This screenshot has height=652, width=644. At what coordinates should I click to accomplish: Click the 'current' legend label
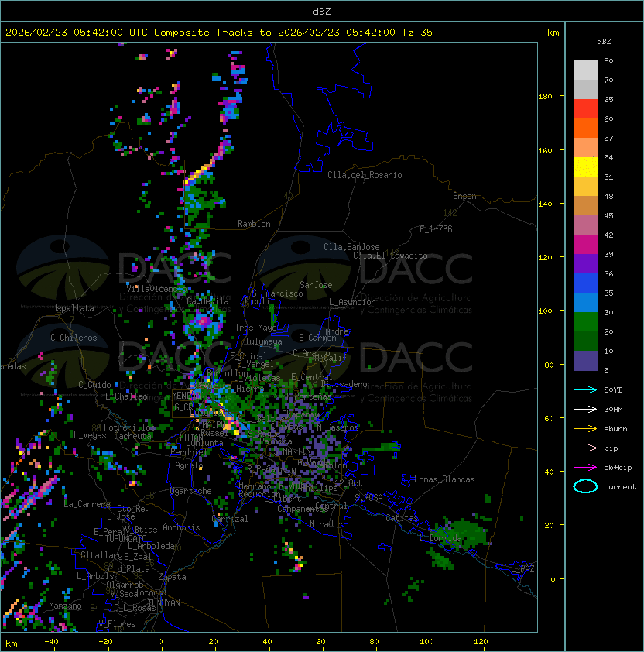tap(620, 487)
